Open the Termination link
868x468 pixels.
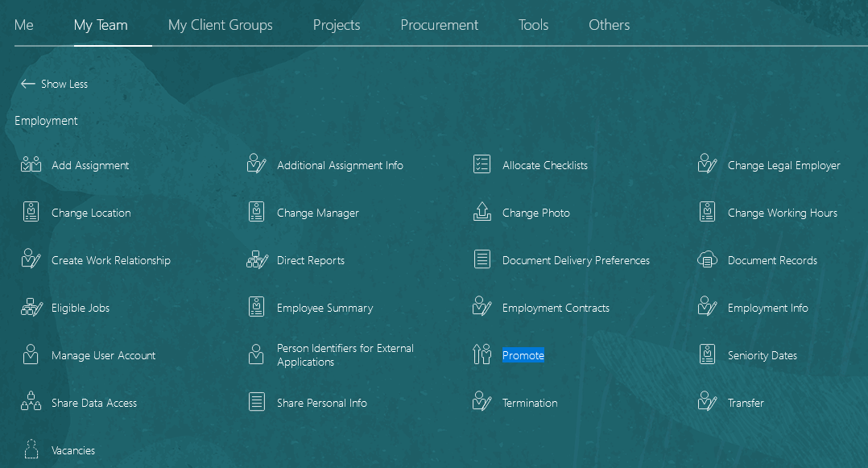(530, 404)
